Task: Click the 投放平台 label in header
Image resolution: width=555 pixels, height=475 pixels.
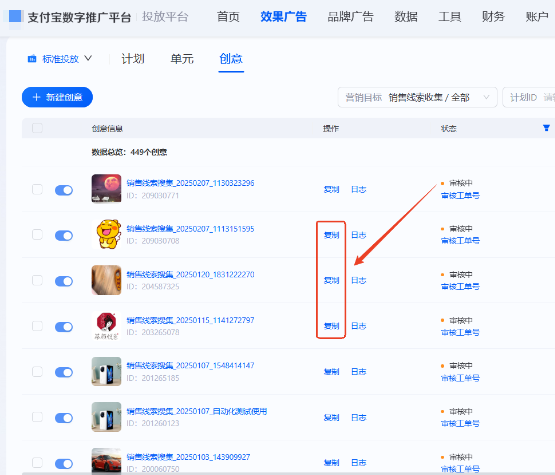Action: (165, 17)
